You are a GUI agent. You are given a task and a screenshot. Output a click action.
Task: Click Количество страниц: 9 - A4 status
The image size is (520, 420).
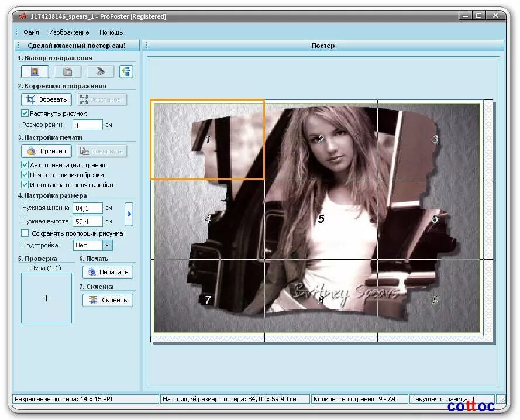coord(354,399)
